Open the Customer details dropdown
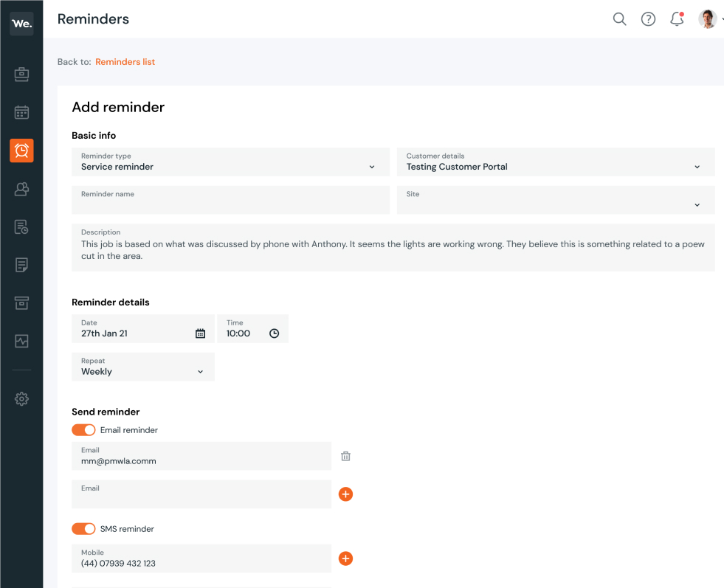This screenshot has width=724, height=588. (556, 162)
